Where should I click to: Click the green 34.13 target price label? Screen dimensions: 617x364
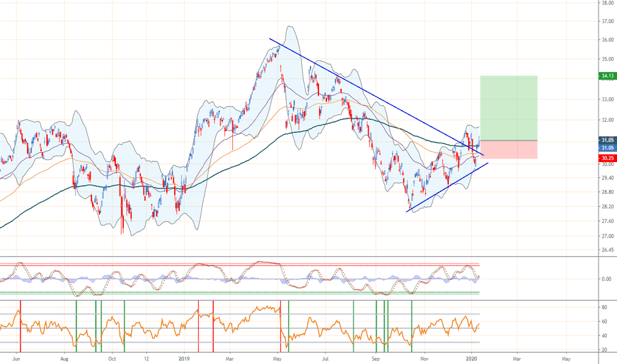pos(607,76)
